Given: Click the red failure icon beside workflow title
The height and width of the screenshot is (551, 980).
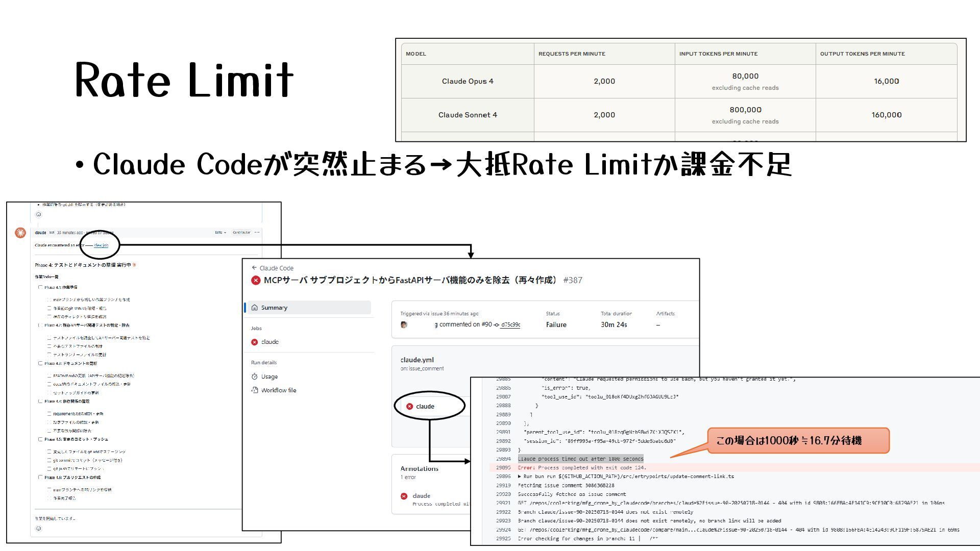Looking at the screenshot, I should (x=256, y=280).
